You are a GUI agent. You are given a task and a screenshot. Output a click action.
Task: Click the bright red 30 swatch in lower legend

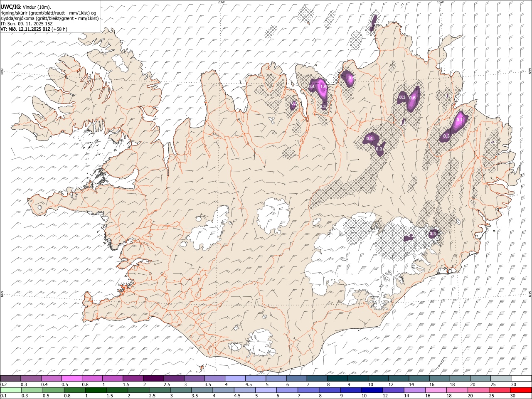tap(520, 390)
